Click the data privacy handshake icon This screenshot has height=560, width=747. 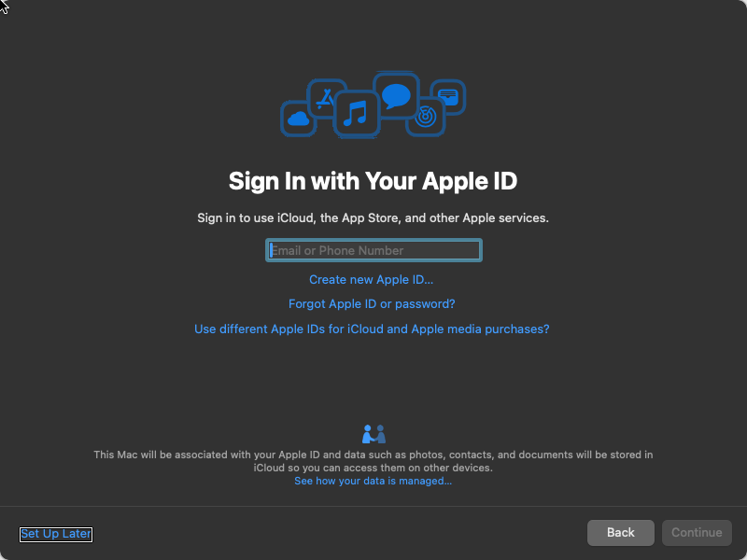(373, 434)
